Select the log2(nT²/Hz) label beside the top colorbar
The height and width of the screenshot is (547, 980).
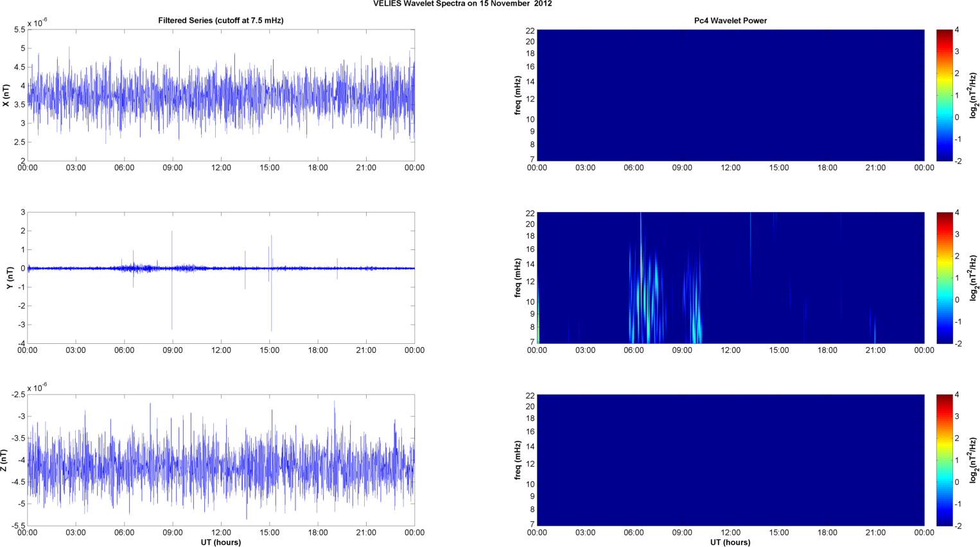point(974,95)
